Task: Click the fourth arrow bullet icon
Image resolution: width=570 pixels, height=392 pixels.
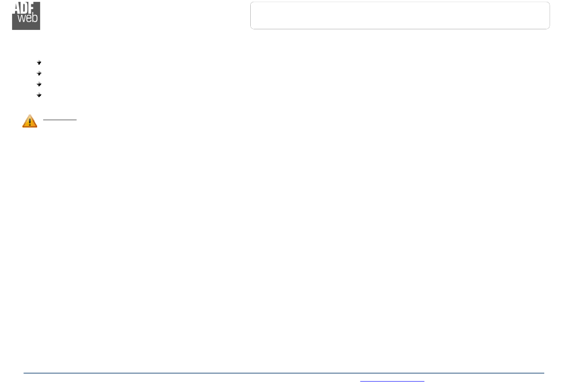Action: point(39,95)
